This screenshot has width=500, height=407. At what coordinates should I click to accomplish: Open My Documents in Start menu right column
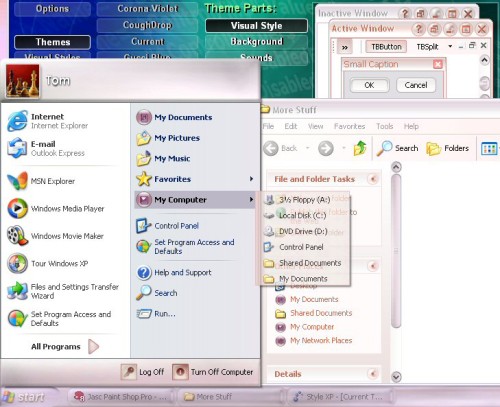click(174, 117)
